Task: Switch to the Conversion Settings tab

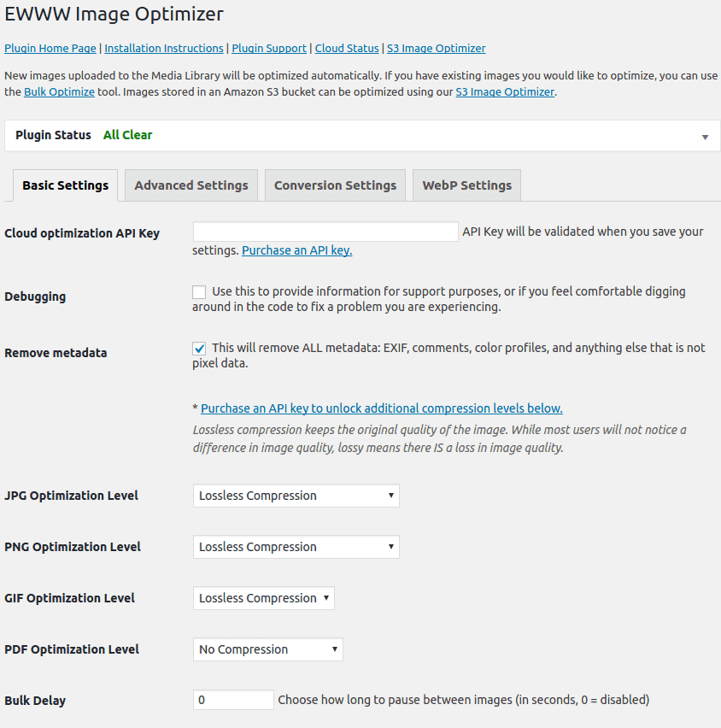Action: click(x=335, y=185)
